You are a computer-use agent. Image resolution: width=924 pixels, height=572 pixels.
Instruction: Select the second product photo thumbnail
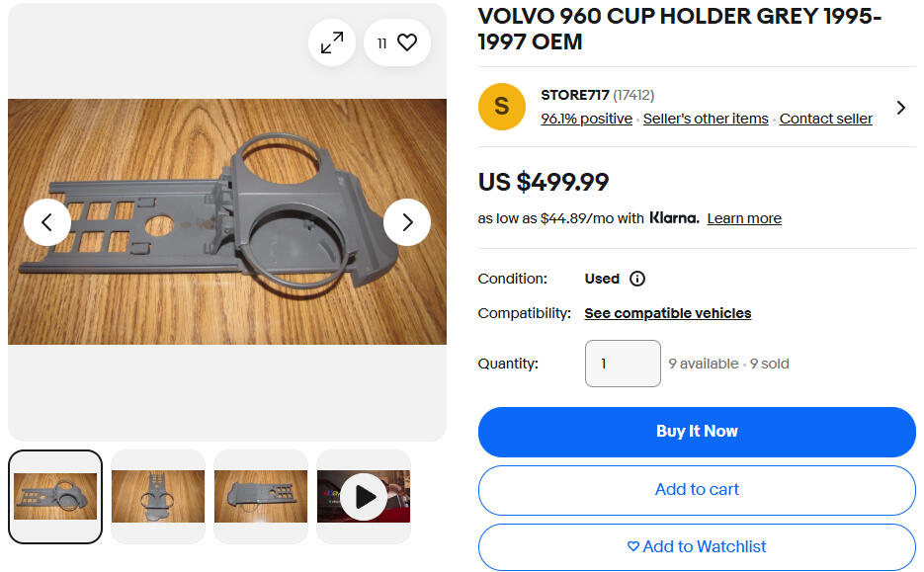[x=158, y=496]
